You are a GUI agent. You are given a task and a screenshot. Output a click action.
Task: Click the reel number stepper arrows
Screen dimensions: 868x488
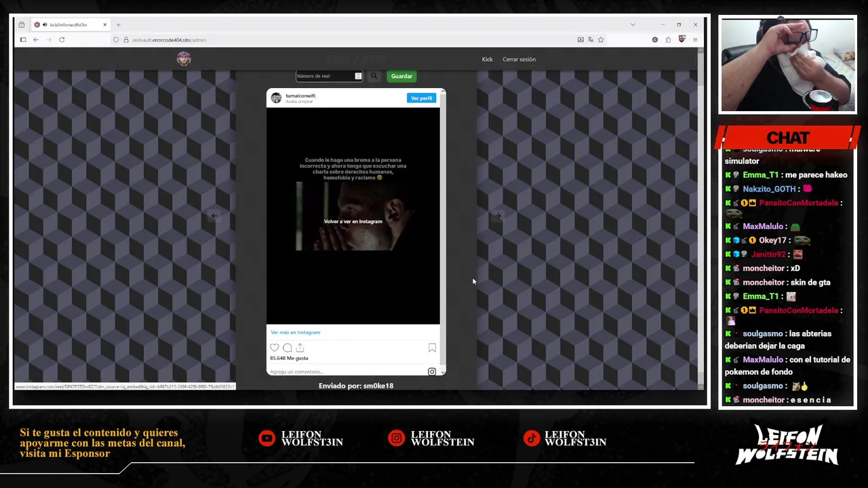(x=358, y=76)
